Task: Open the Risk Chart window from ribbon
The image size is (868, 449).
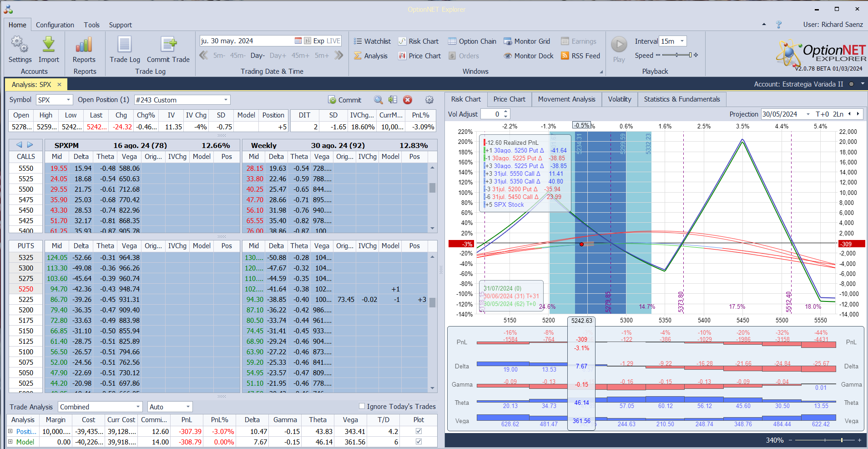Action: click(x=418, y=41)
